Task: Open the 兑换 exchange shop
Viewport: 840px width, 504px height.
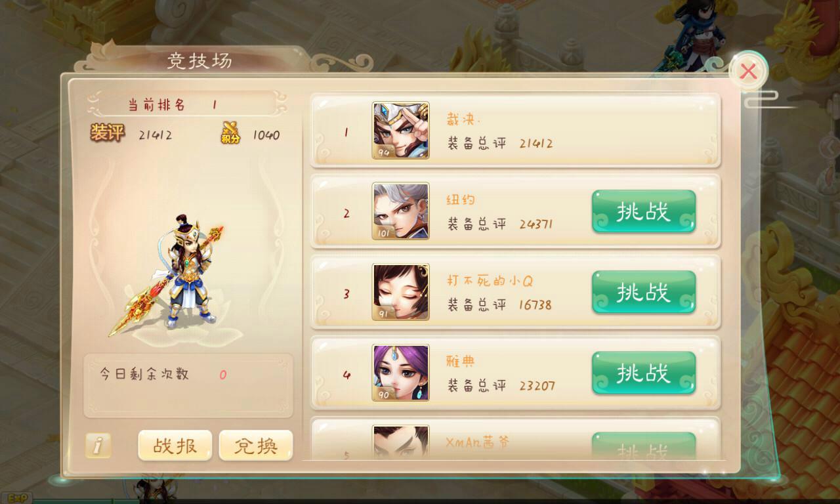Action: click(x=256, y=446)
